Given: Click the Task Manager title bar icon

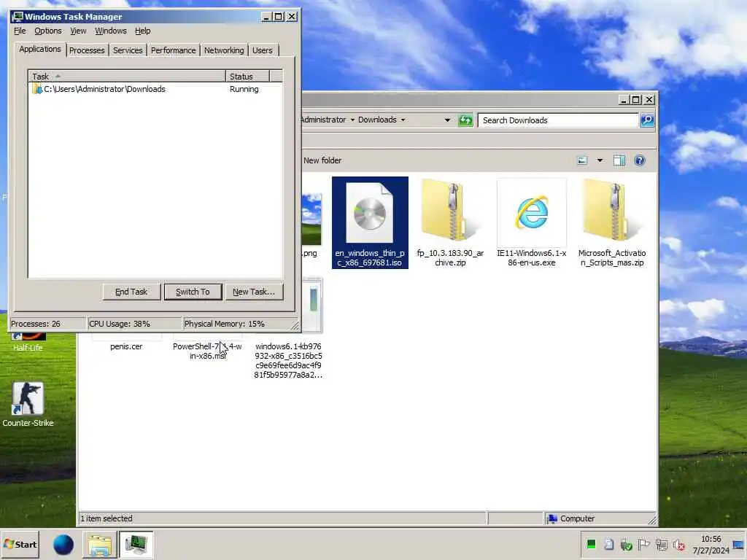Looking at the screenshot, I should coord(18,17).
